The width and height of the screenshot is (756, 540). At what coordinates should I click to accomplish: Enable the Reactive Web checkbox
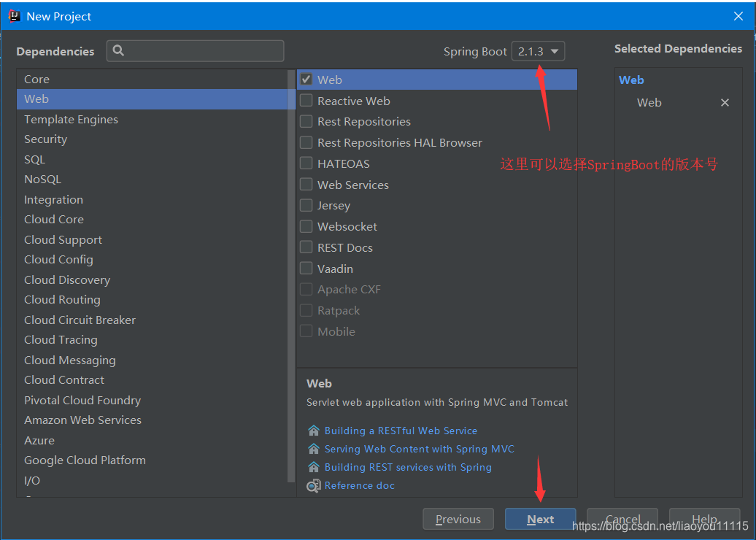click(306, 101)
